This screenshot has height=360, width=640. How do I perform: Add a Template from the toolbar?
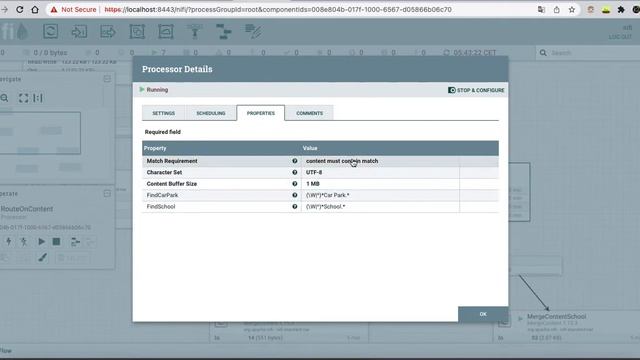click(223, 31)
